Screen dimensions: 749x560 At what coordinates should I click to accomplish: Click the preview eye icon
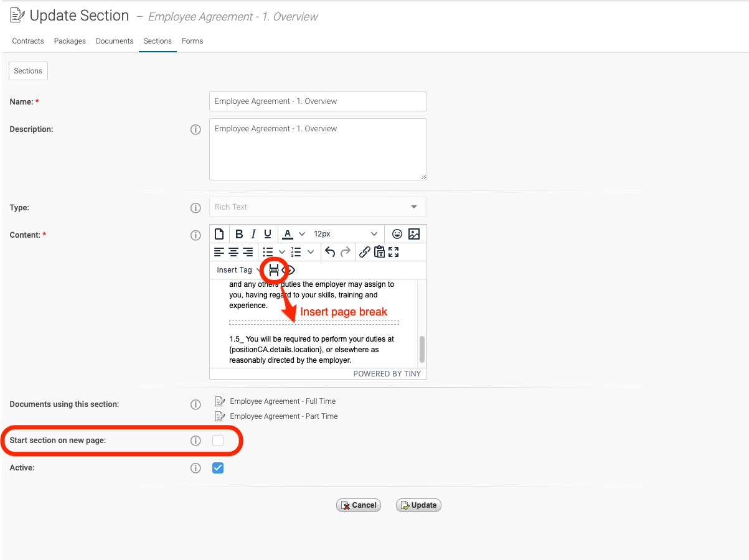pos(288,270)
